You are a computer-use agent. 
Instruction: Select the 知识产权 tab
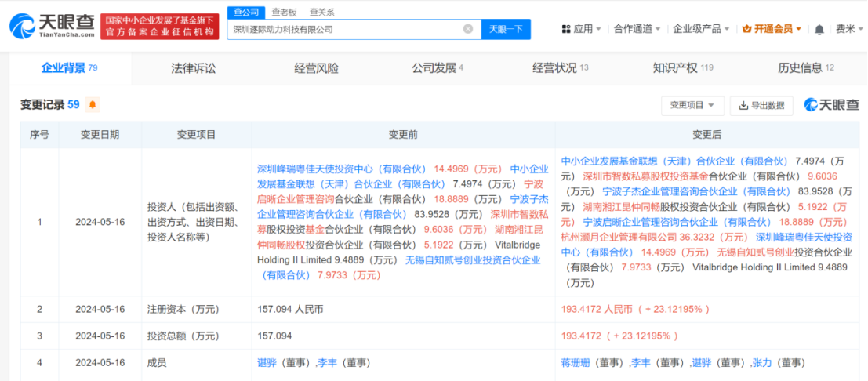(682, 68)
